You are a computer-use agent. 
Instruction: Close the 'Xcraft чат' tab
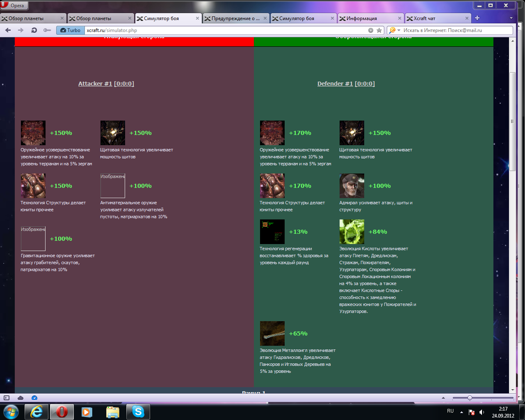467,18
